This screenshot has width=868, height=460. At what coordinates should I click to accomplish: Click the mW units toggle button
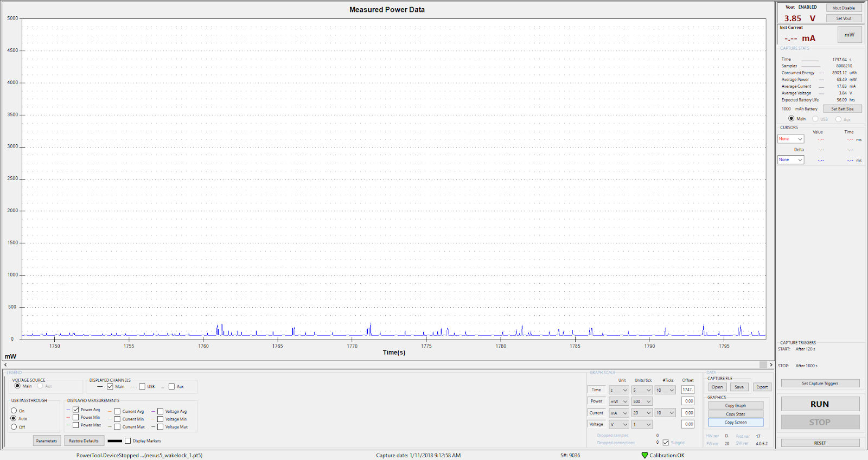coord(850,35)
